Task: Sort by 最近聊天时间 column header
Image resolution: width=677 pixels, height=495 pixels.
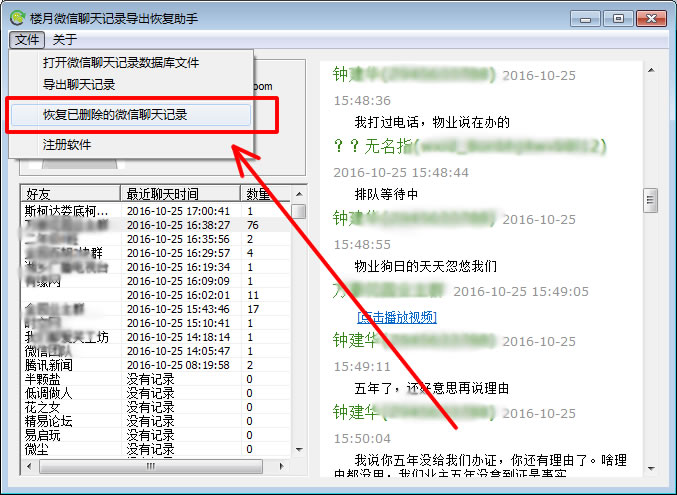Action: (x=180, y=194)
